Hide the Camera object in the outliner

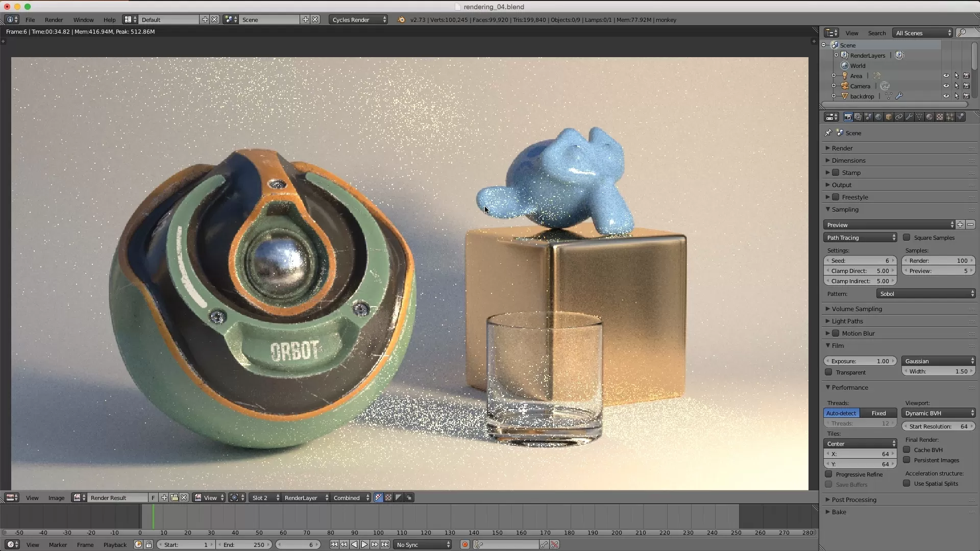pos(946,86)
